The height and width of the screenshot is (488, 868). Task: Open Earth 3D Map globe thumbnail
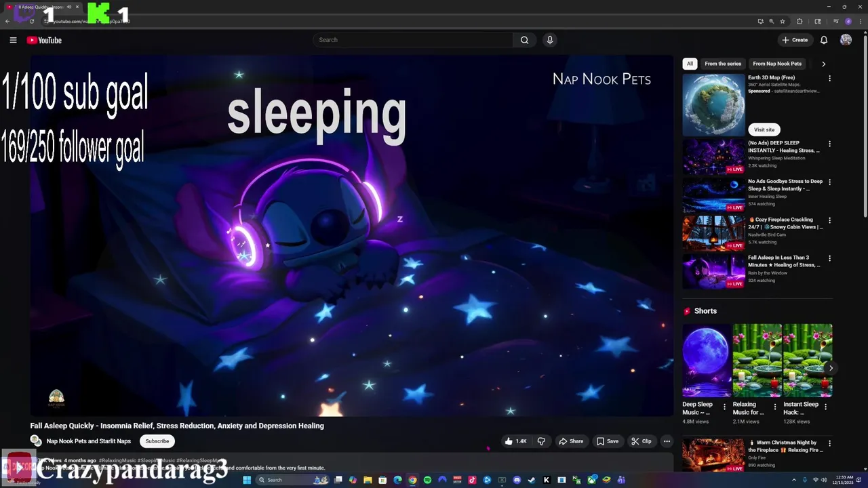[x=713, y=104]
